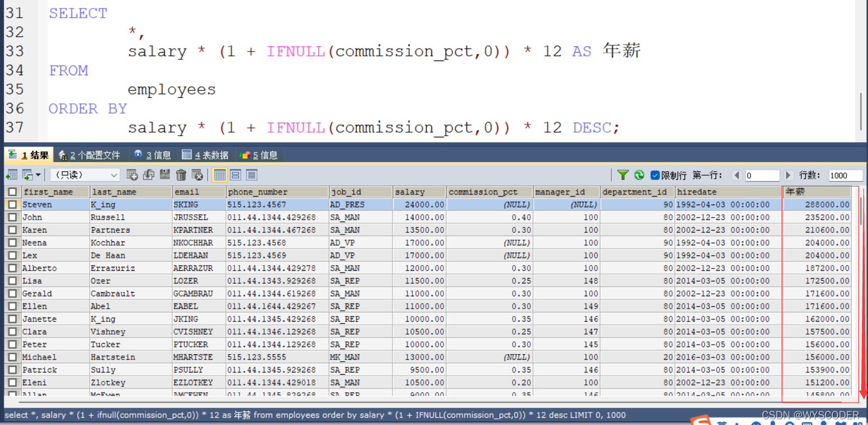Click the insert new row icon

pos(132,175)
